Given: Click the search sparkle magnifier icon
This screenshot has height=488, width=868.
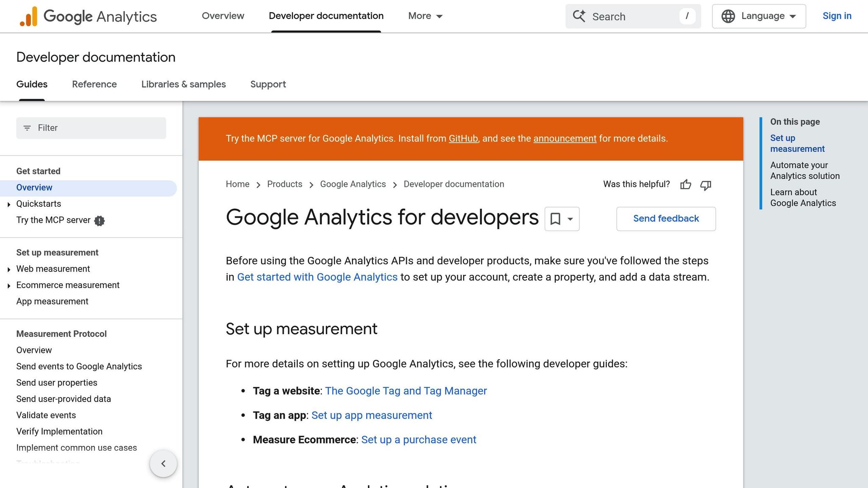Looking at the screenshot, I should (x=579, y=16).
